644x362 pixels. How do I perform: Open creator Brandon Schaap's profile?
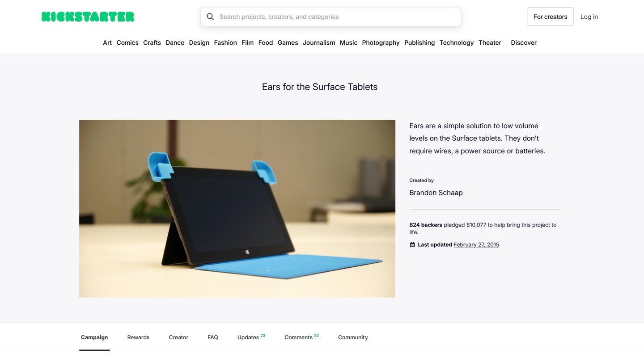click(x=436, y=193)
